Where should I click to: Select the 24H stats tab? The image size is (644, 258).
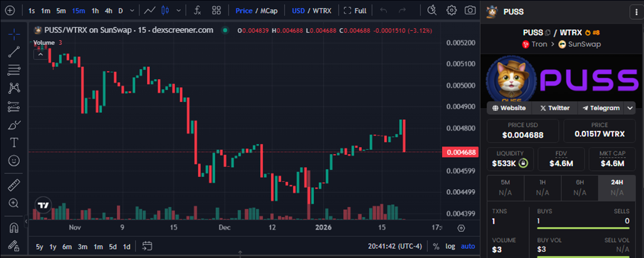[617, 188]
